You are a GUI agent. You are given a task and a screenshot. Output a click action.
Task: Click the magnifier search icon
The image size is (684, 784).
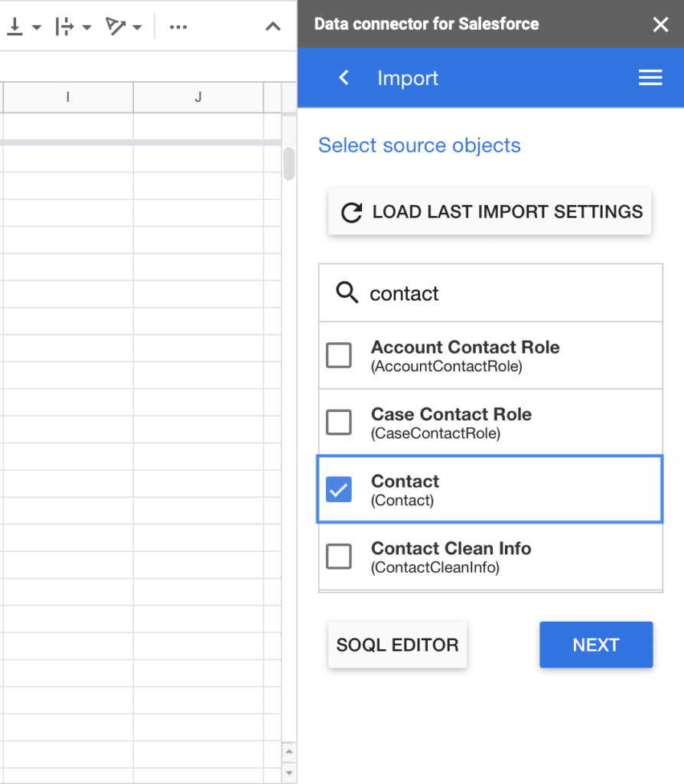tap(347, 292)
